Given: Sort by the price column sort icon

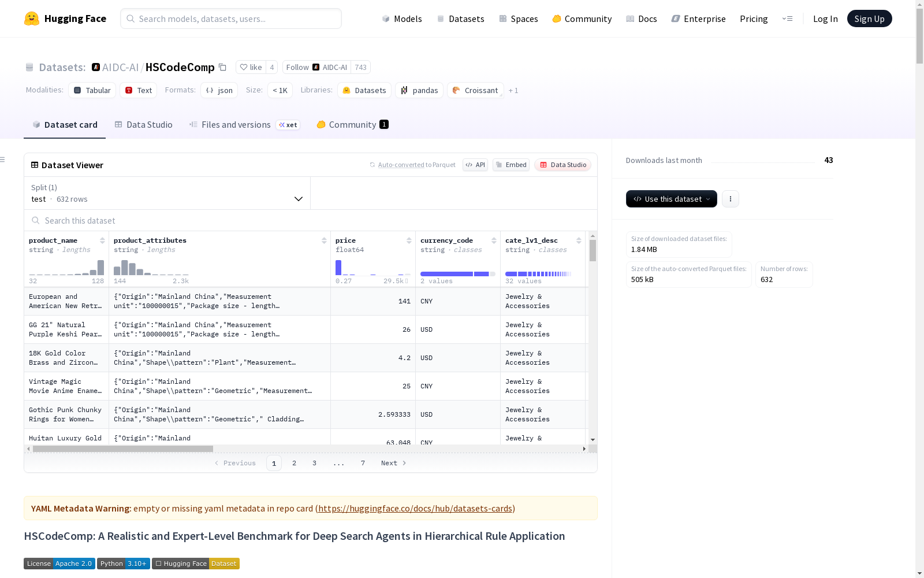Looking at the screenshot, I should pos(409,240).
